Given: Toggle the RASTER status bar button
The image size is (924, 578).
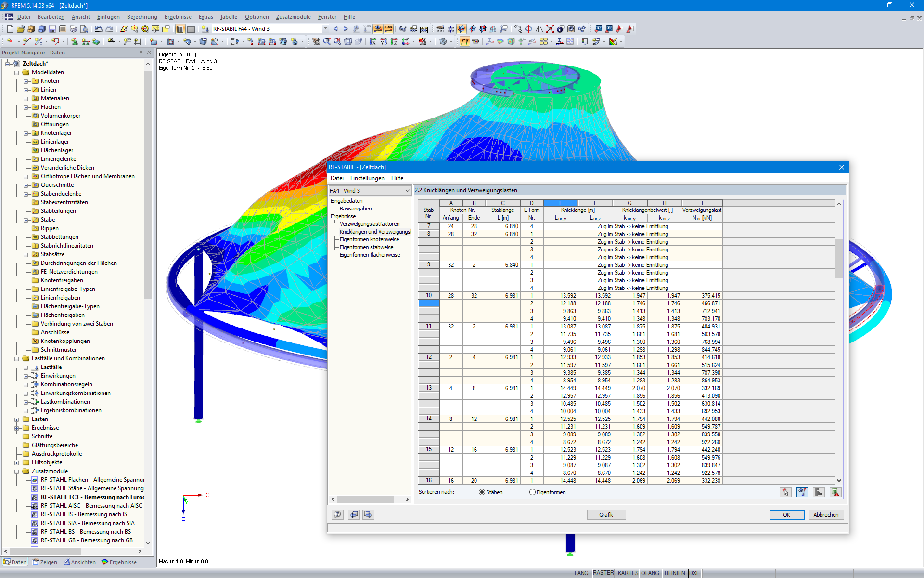Looking at the screenshot, I should tap(603, 573).
